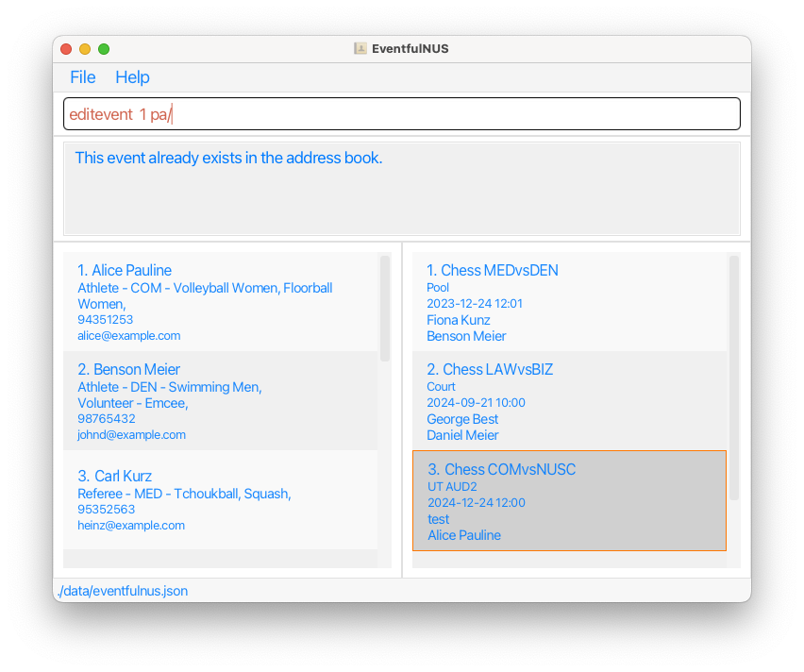
Task: Click George Best in Chess LAWvsBIZ event
Action: click(462, 419)
